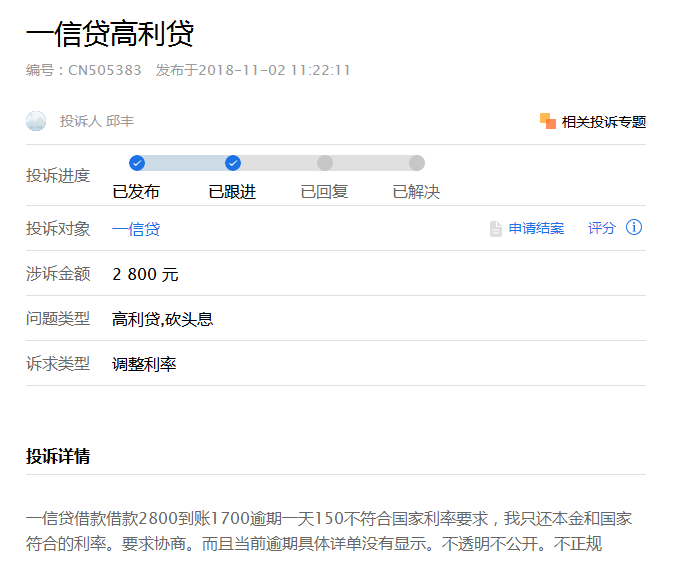
Task: Click the 评分 rating link
Action: (601, 228)
